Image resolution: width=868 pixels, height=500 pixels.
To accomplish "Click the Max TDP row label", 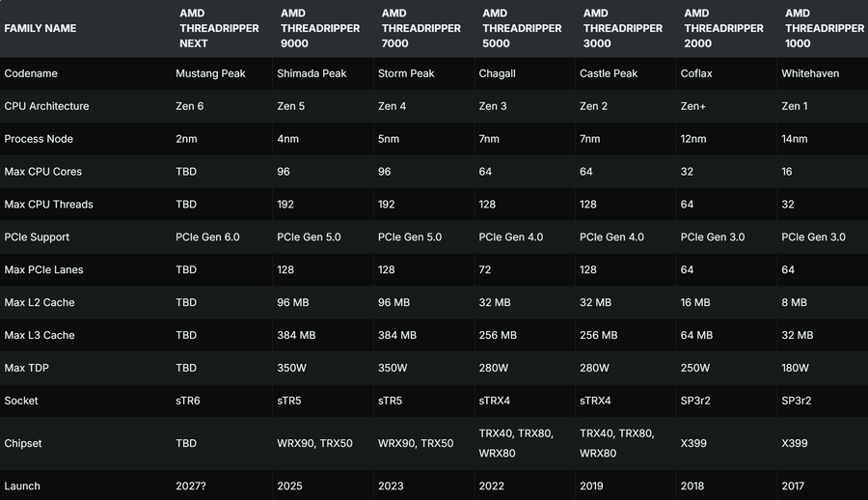I will click(27, 368).
